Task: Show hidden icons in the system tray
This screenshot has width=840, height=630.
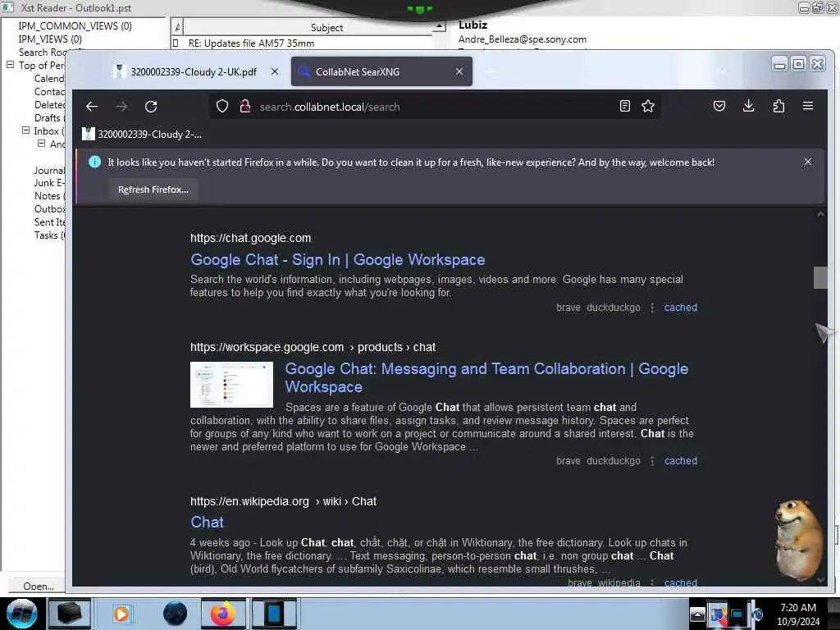Action: [697, 614]
